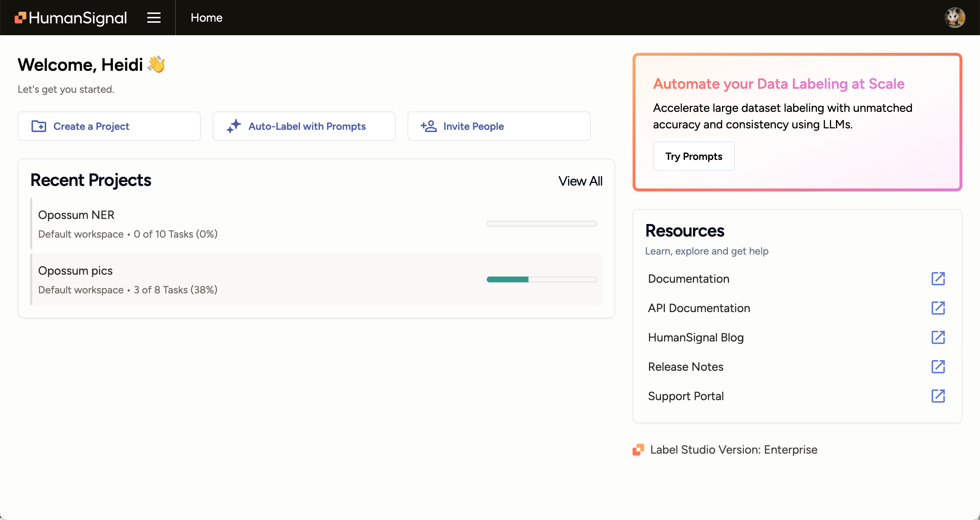Open the hamburger navigation menu
The height and width of the screenshot is (520, 980).
point(154,18)
